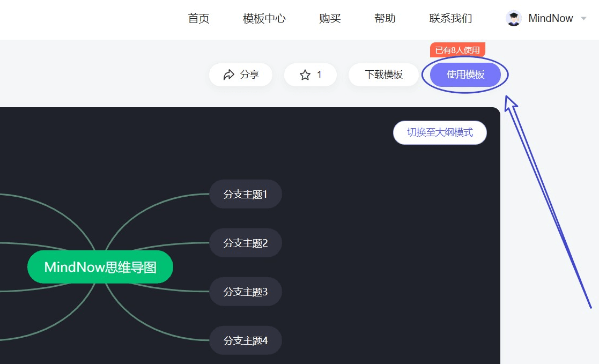Expand the account dropdown arrow
Screen dimensions: 599x364
(583, 18)
